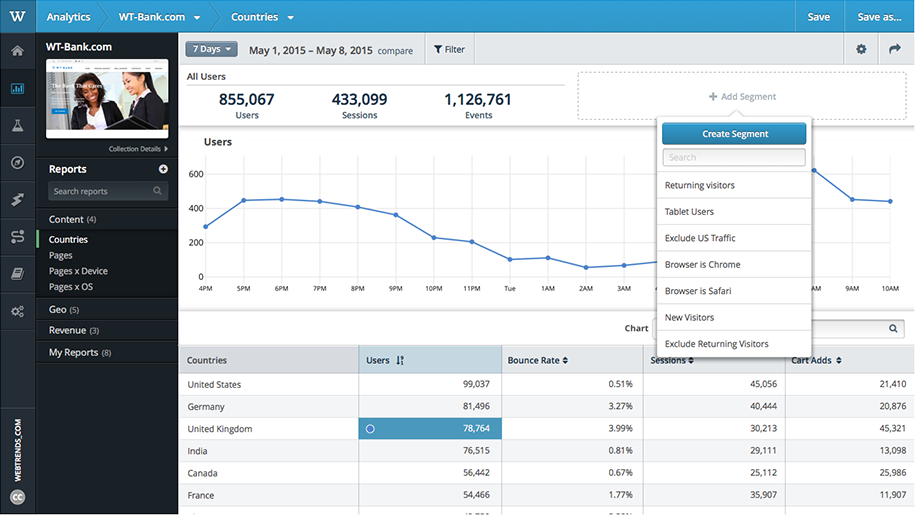Click the Webtrends W logo
Image resolution: width=915 pixels, height=515 pixels.
(18, 16)
